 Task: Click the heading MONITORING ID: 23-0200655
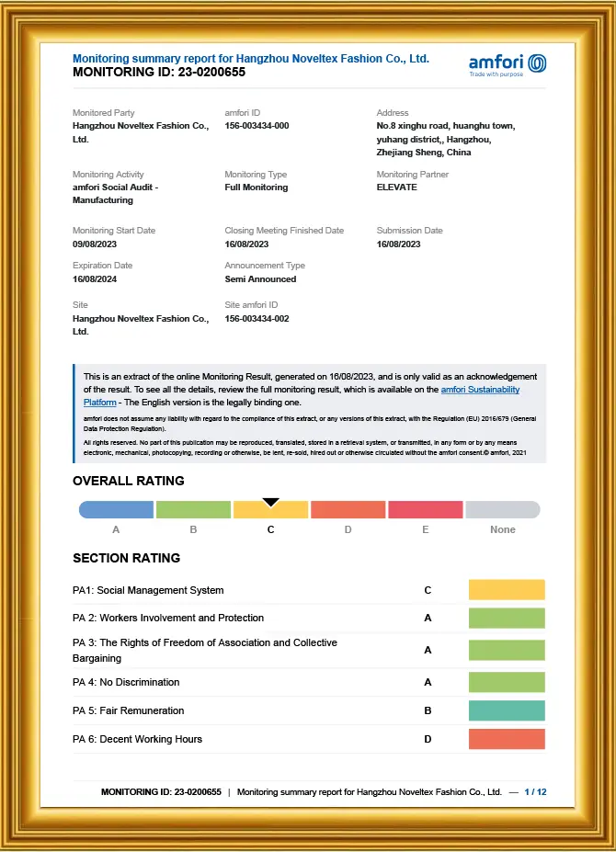tap(159, 73)
